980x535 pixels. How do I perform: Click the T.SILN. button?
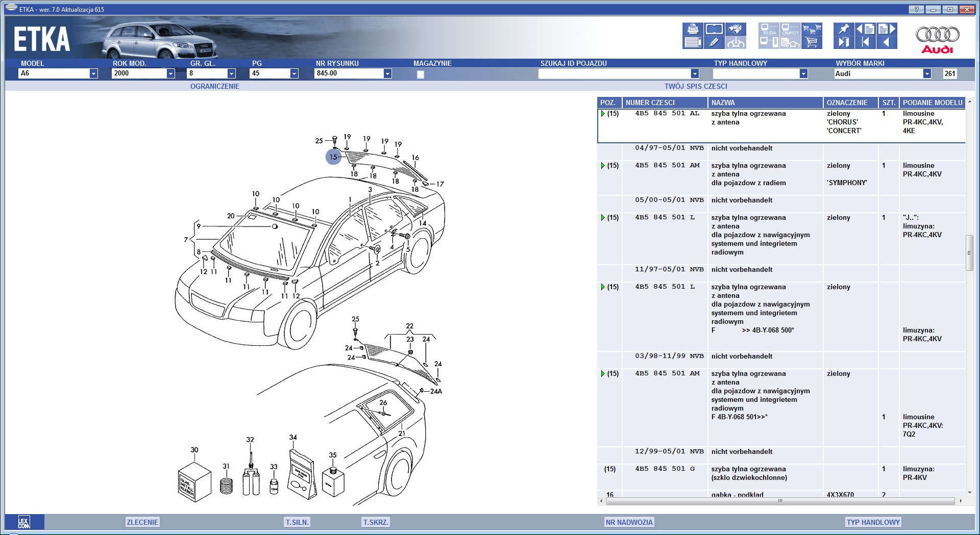pyautogui.click(x=297, y=522)
